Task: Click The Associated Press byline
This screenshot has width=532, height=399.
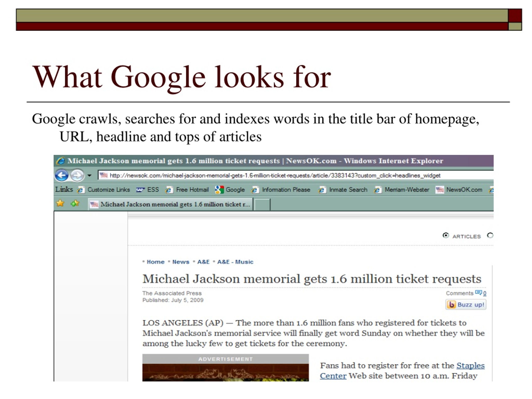Action: [172, 293]
